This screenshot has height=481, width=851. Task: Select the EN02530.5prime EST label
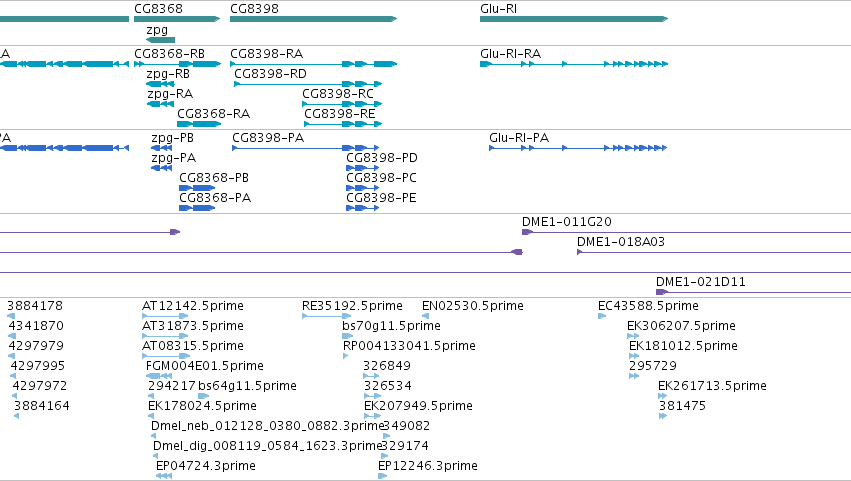[x=473, y=306]
